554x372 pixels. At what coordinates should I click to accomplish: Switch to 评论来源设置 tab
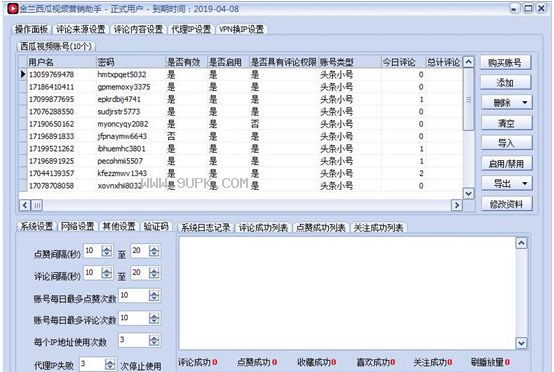[81, 29]
